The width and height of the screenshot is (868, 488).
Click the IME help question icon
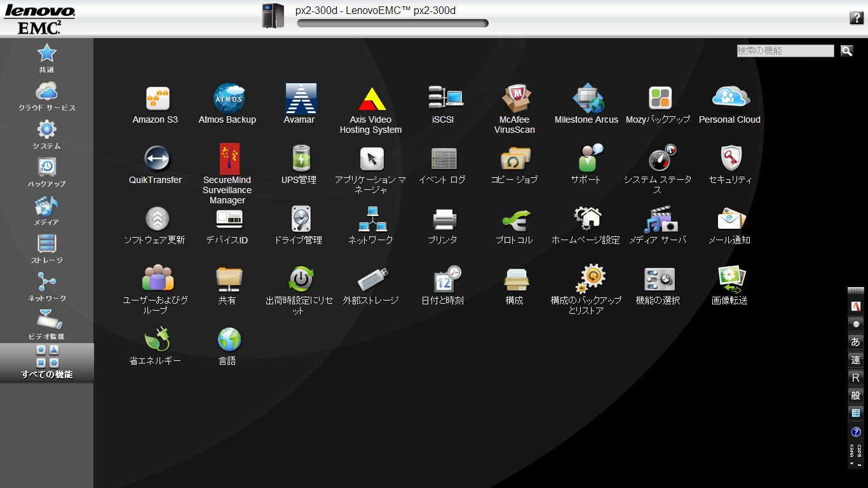tap(855, 432)
